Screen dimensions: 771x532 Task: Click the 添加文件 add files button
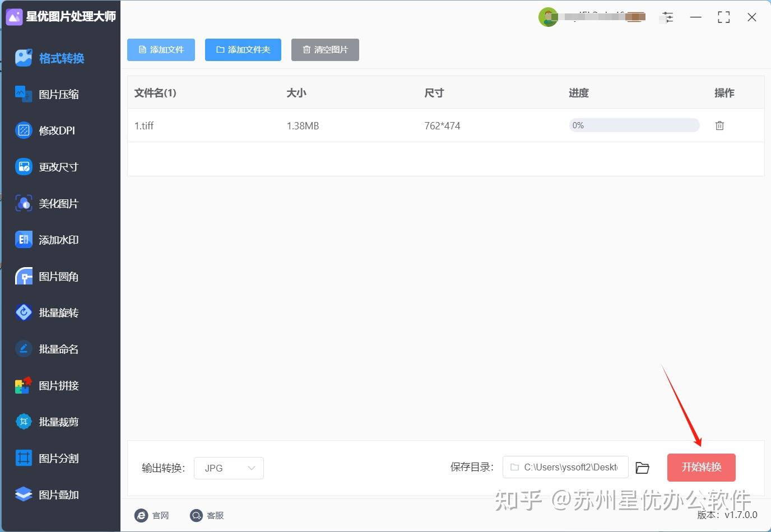point(161,49)
